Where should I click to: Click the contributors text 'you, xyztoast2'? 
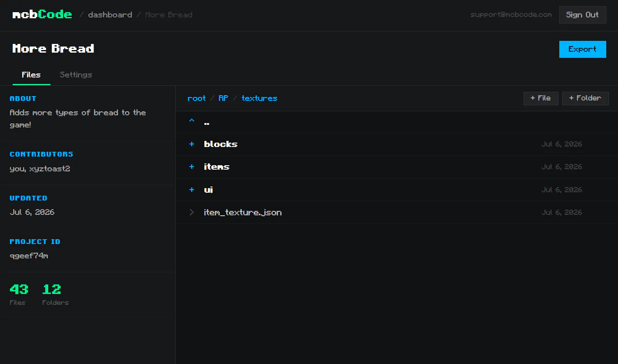[x=40, y=169]
